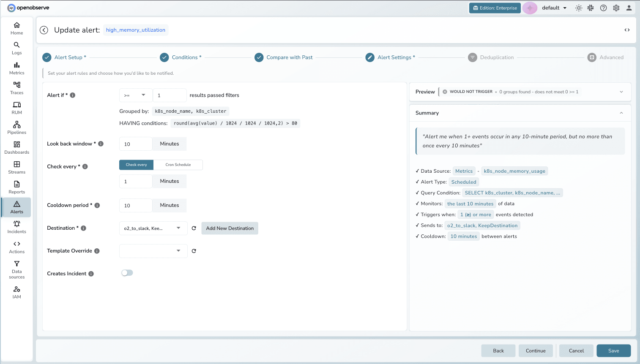Open the >= operator dropdown

pos(136,95)
